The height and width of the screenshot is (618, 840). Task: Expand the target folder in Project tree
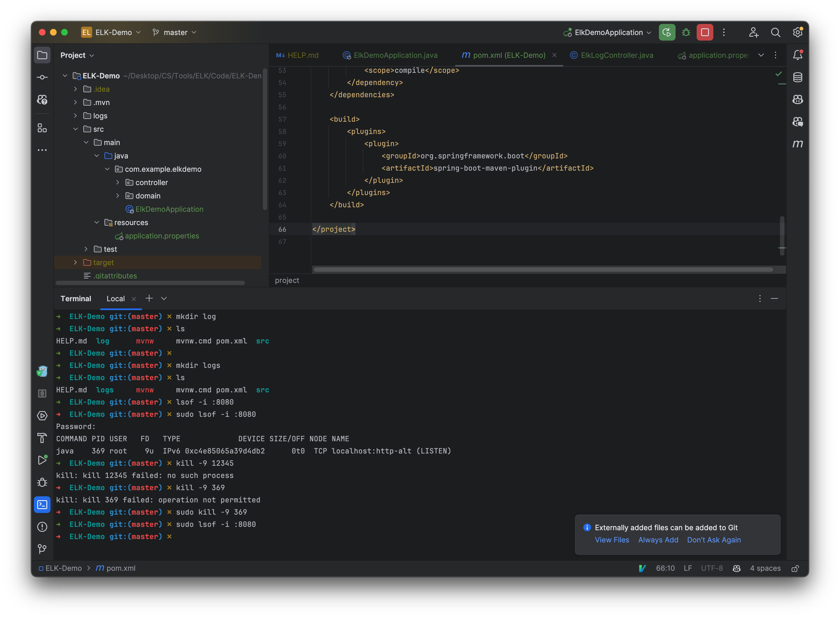(75, 262)
